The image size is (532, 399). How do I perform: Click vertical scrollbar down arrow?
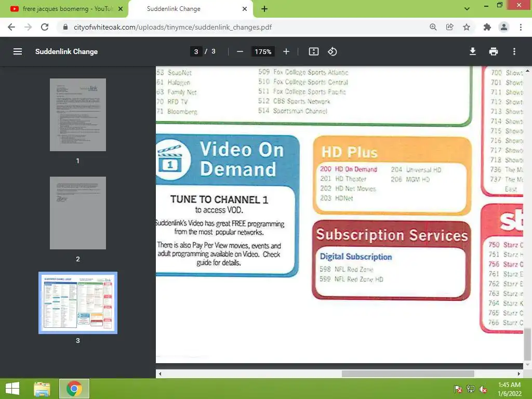pyautogui.click(x=527, y=365)
